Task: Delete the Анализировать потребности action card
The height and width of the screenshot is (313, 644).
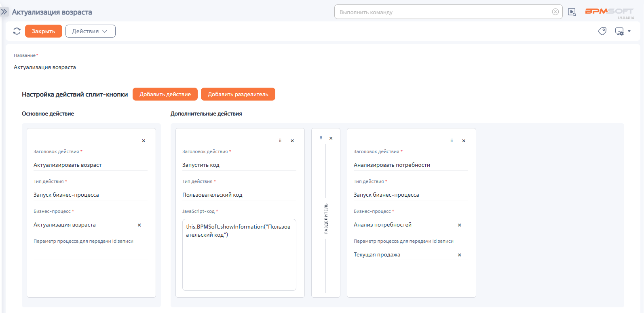Action: pyautogui.click(x=464, y=141)
